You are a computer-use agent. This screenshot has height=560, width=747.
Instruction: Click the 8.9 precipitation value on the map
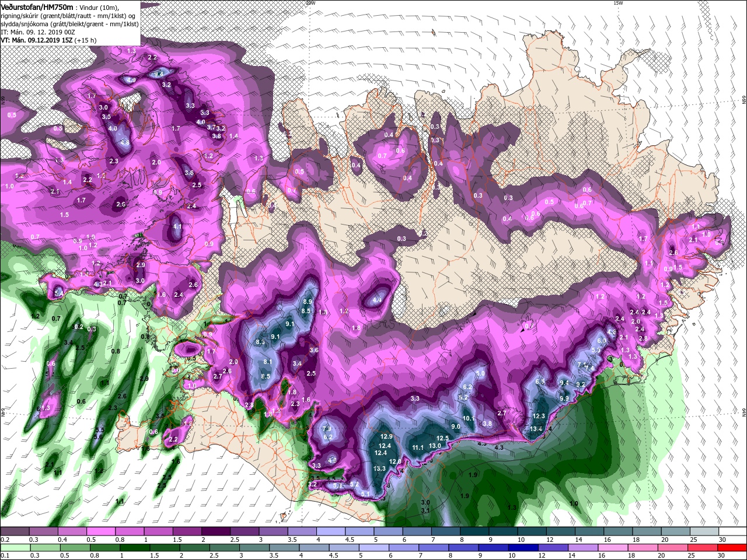click(x=308, y=302)
